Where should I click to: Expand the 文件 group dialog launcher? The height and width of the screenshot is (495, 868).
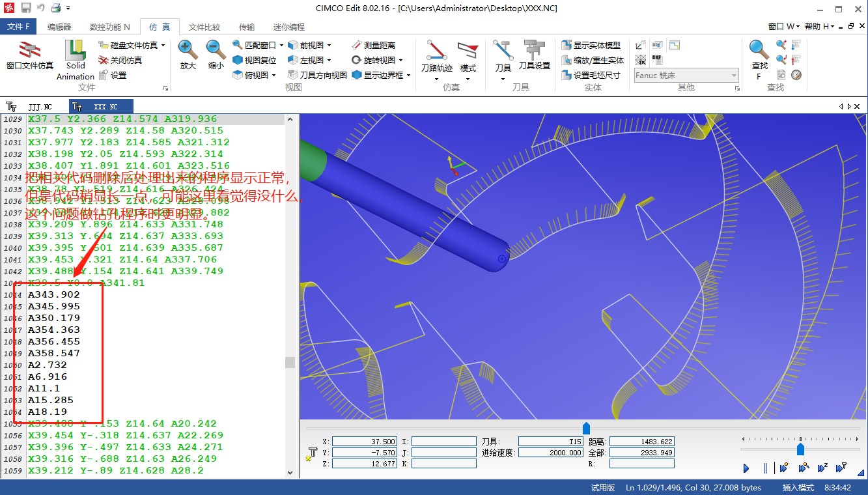[165, 88]
